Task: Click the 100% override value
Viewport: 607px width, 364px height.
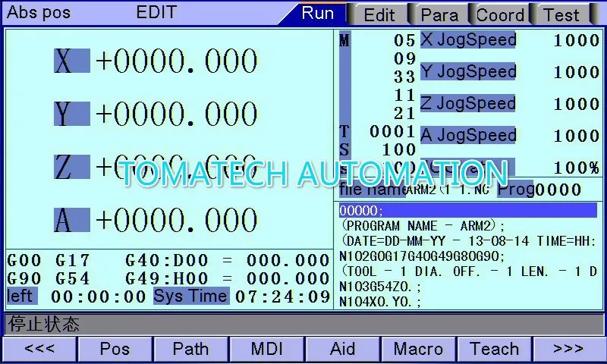Action: pyautogui.click(x=577, y=168)
